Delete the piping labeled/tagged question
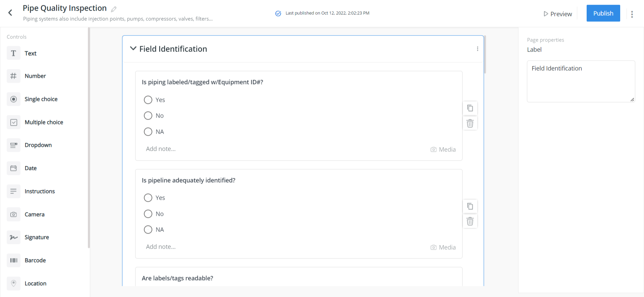 pos(470,124)
